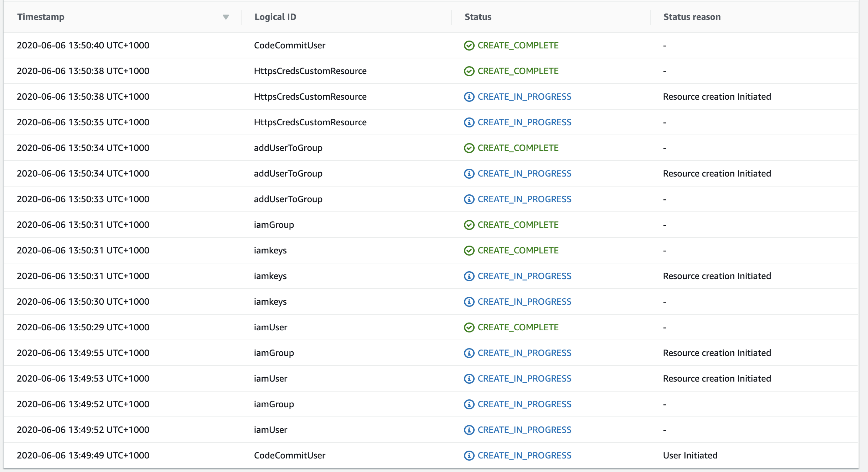This screenshot has height=472, width=868.
Task: Click 'Resource creation Initiated' in addUserToGroup row
Action: [x=717, y=174]
